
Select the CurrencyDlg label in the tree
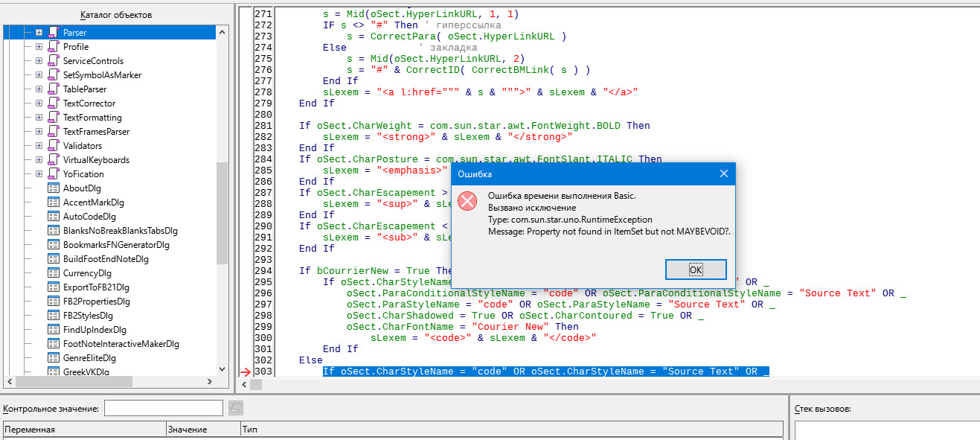click(x=87, y=273)
